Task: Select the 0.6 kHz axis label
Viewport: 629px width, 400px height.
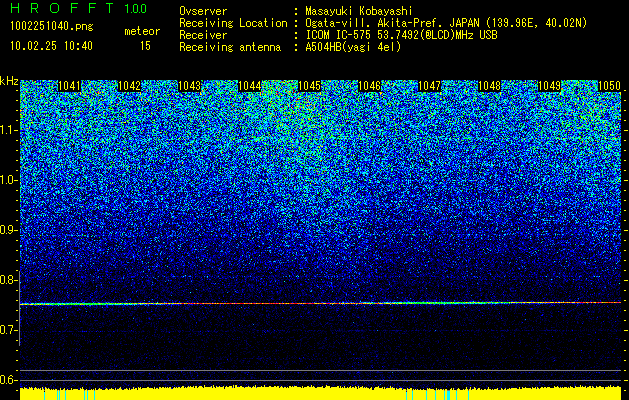Action: pos(8,380)
